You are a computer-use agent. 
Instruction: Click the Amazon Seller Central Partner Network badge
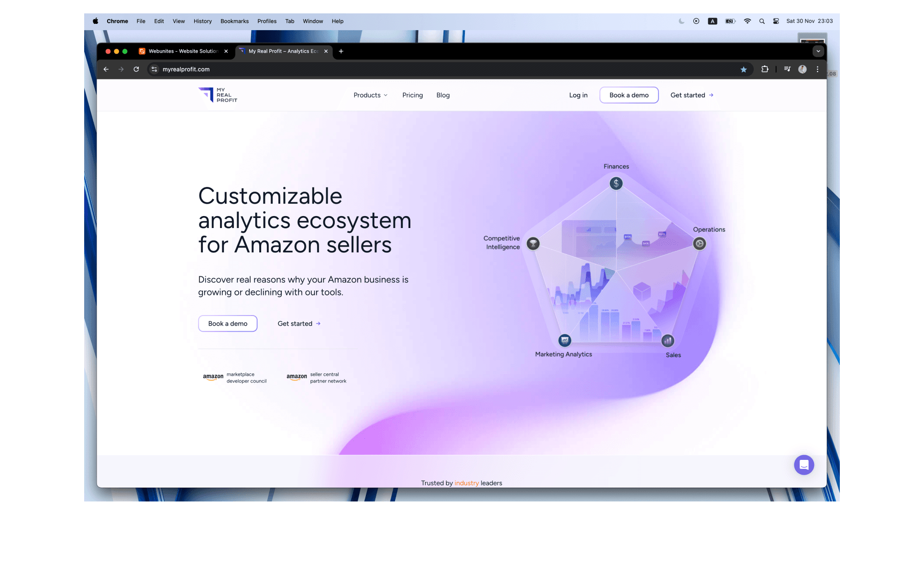click(316, 377)
